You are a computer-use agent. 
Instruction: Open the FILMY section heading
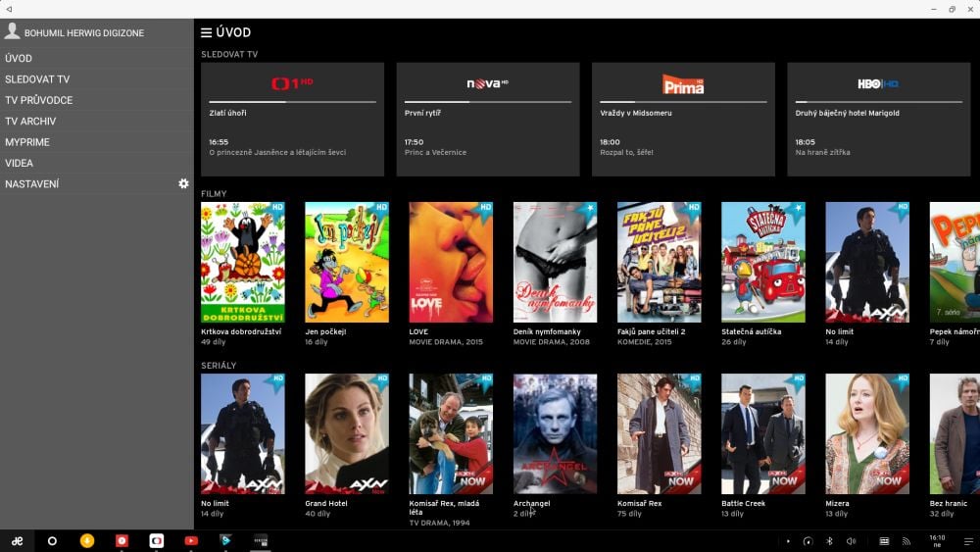point(214,194)
